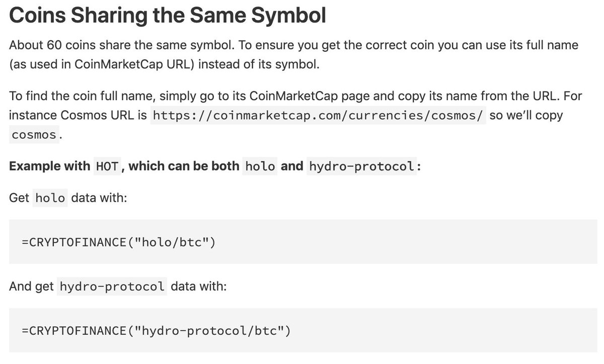Screen dimensions: 604x364
Task: Click the coinmarketcap.com/currencies/cosmos URL code snippet
Action: tap(319, 115)
